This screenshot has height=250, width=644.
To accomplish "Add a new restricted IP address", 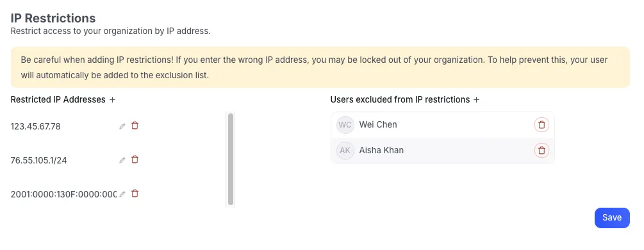I will point(113,99).
